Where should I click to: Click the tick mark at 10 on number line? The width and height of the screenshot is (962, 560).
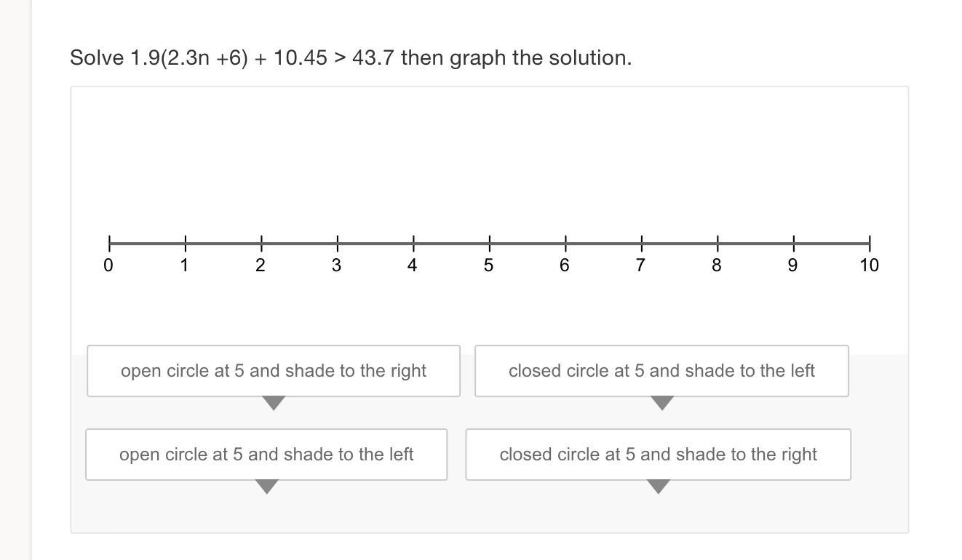pyautogui.click(x=869, y=243)
